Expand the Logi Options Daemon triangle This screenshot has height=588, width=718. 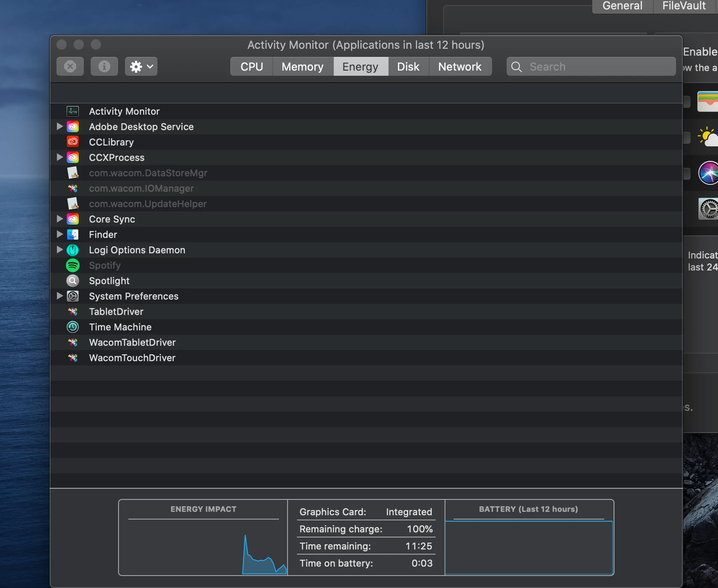click(x=60, y=249)
